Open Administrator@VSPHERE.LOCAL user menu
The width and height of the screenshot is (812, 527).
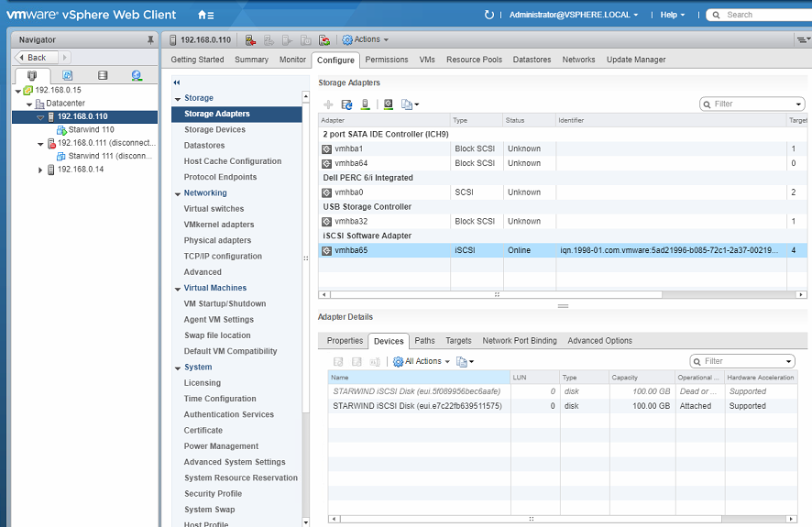[x=574, y=15]
